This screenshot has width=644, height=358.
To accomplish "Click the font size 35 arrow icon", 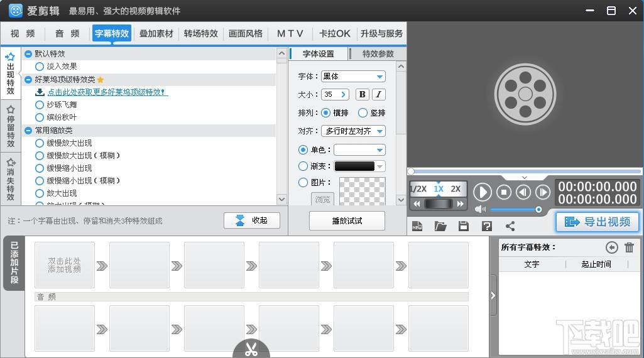I will [x=343, y=94].
